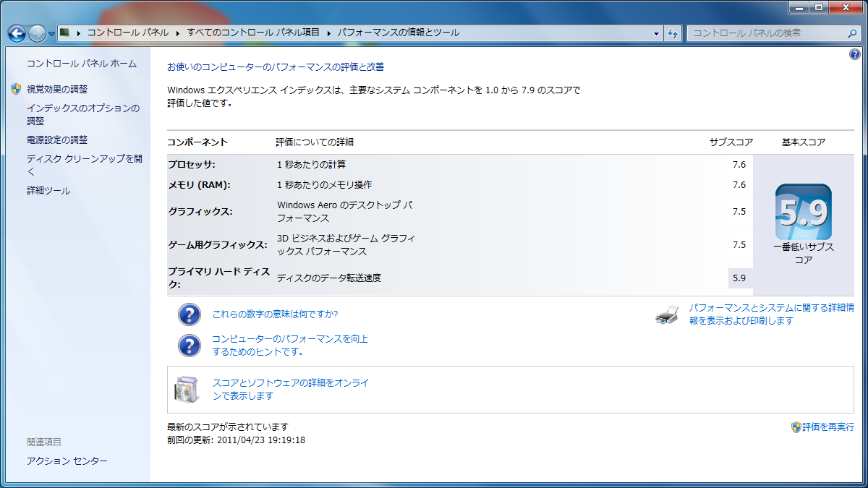Click question icon beside パフォーマンスを向上 hint

(190, 345)
